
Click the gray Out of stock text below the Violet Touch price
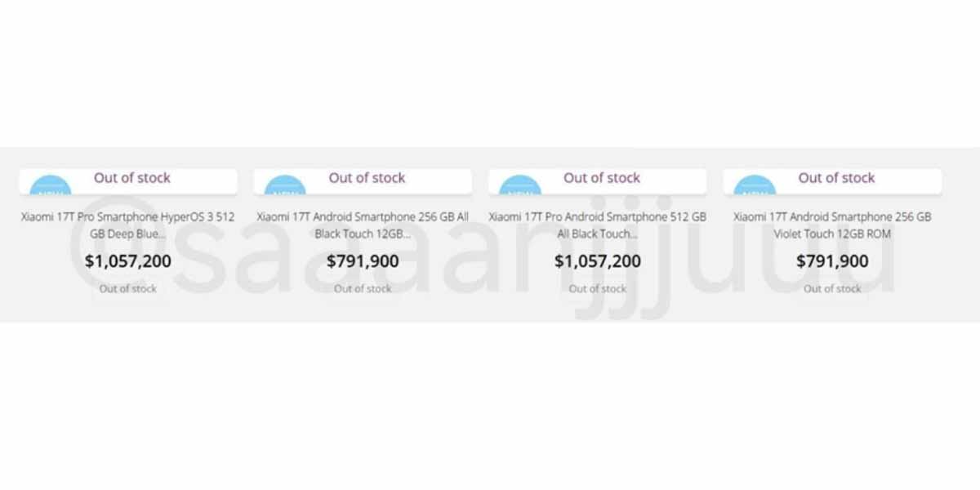832,288
